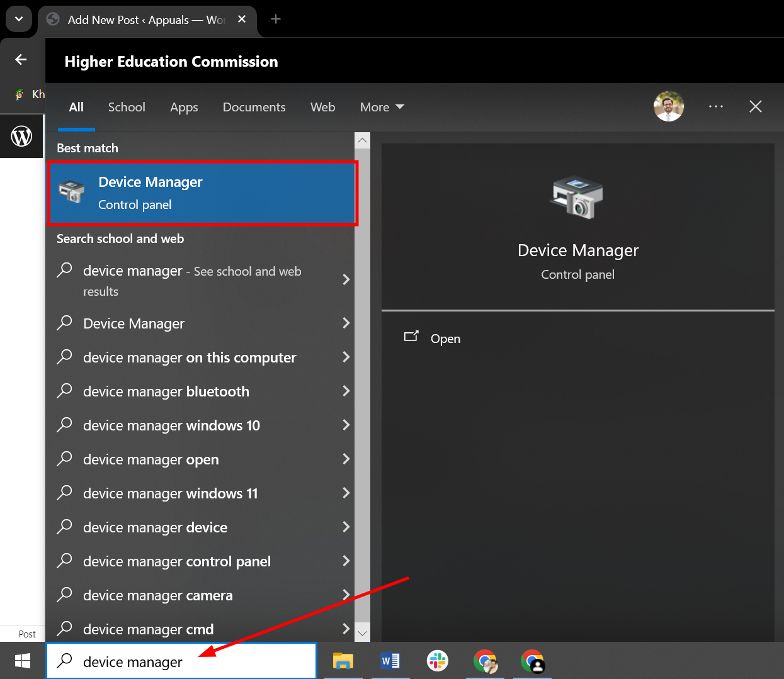
Task: Click the second Chrome profile on the taskbar
Action: [x=532, y=661]
